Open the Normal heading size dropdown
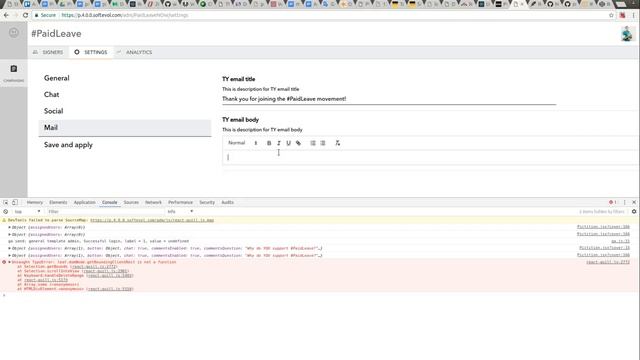 click(242, 143)
